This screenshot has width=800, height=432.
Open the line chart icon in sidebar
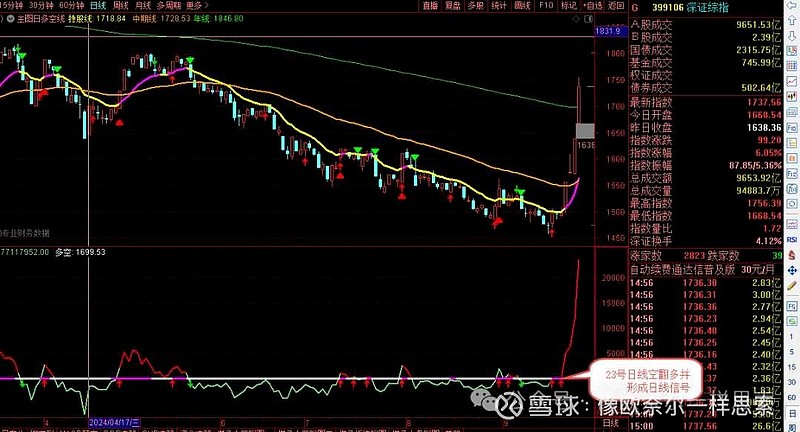[x=792, y=81]
